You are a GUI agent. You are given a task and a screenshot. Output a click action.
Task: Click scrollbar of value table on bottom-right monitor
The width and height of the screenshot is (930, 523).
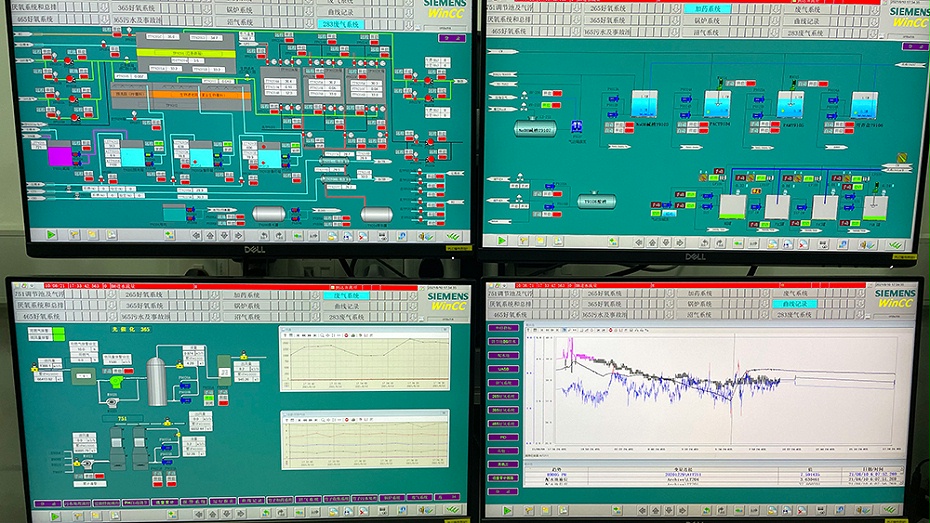[x=900, y=476]
